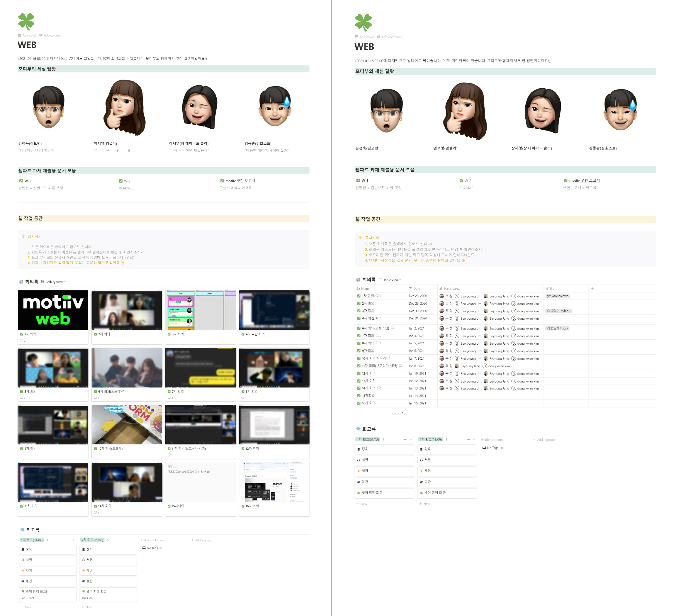Click Add cover on the left page
This screenshot has height=616, width=676.
27,35
